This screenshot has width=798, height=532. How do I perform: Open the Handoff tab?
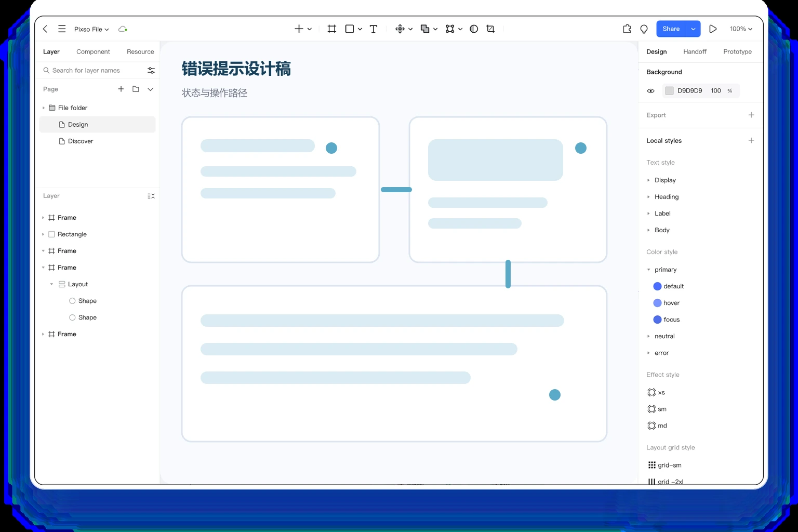(x=695, y=51)
